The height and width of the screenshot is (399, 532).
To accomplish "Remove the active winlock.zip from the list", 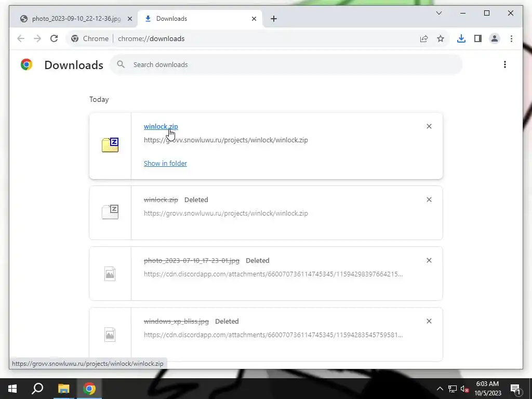I will [429, 126].
